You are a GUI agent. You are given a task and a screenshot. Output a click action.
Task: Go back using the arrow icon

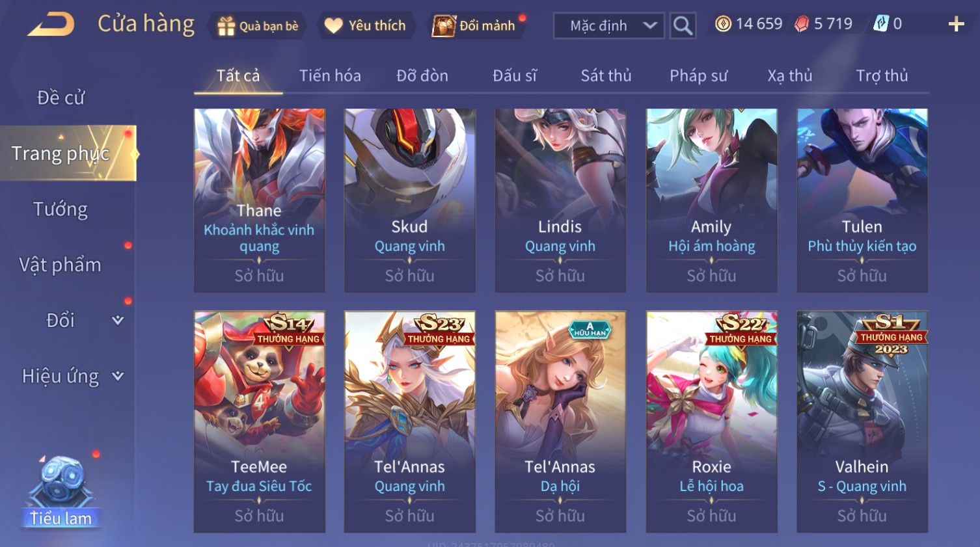click(x=51, y=25)
